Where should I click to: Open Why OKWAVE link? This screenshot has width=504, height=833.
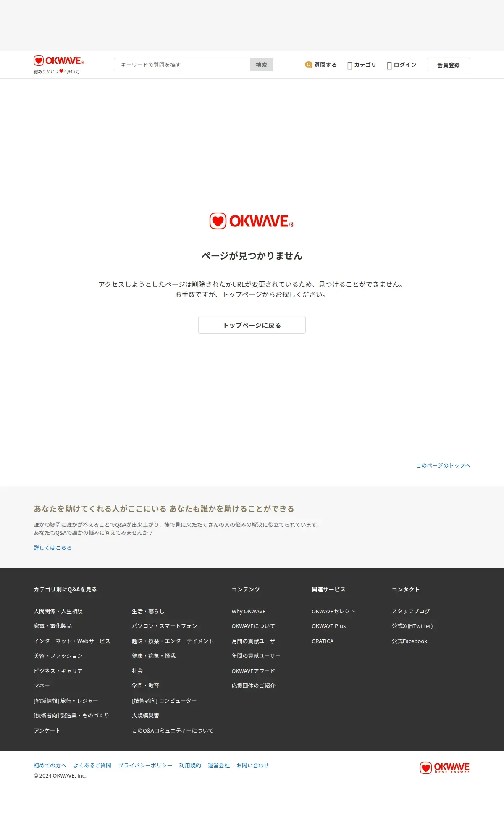[x=249, y=611]
